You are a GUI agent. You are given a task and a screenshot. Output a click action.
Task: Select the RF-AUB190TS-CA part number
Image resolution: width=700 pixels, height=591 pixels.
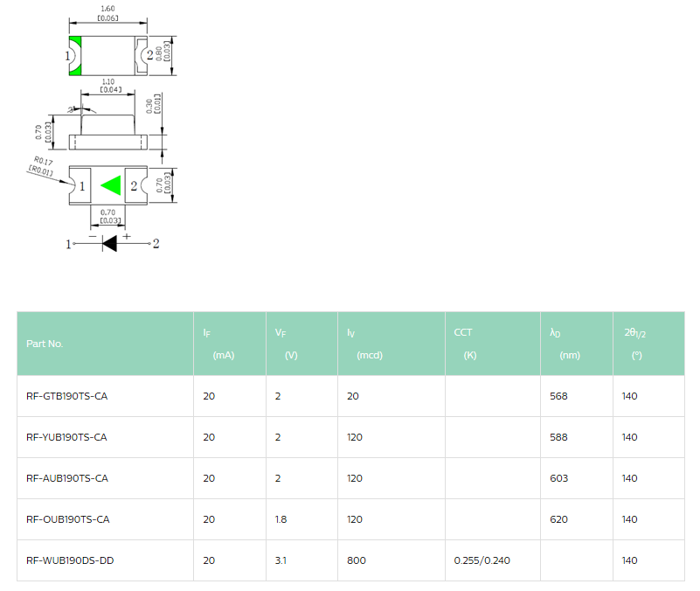click(x=67, y=478)
